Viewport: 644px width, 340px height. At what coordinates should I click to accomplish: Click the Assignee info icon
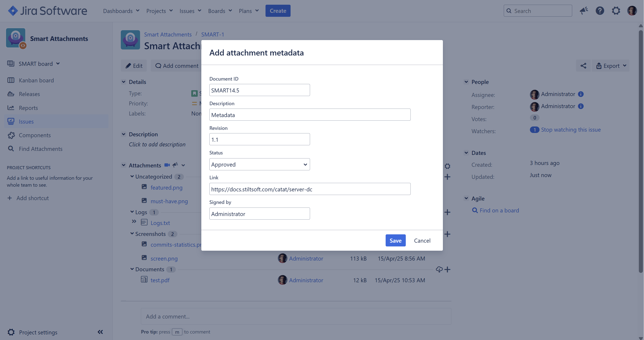[581, 94]
